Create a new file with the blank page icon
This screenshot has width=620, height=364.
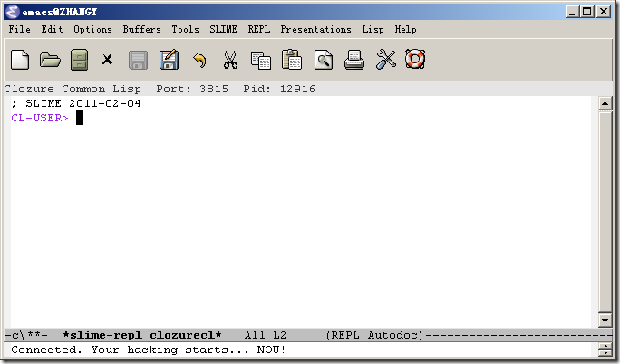click(x=20, y=60)
